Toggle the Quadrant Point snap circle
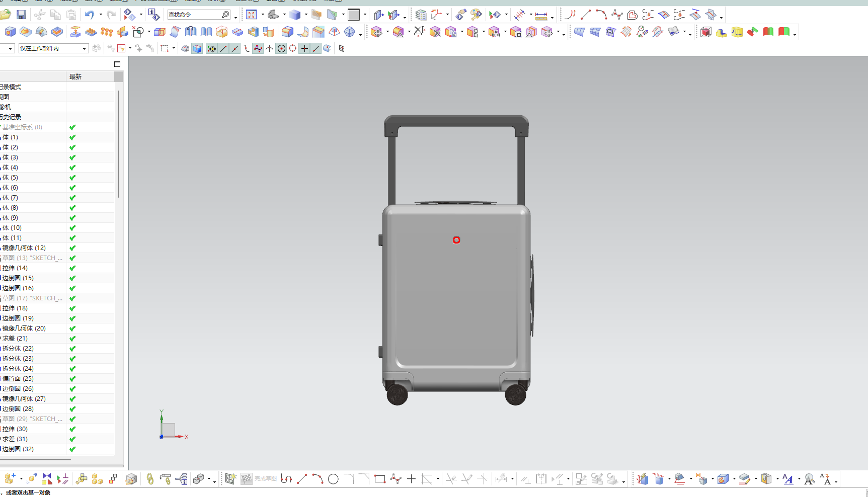The image size is (868, 498). 293,49
